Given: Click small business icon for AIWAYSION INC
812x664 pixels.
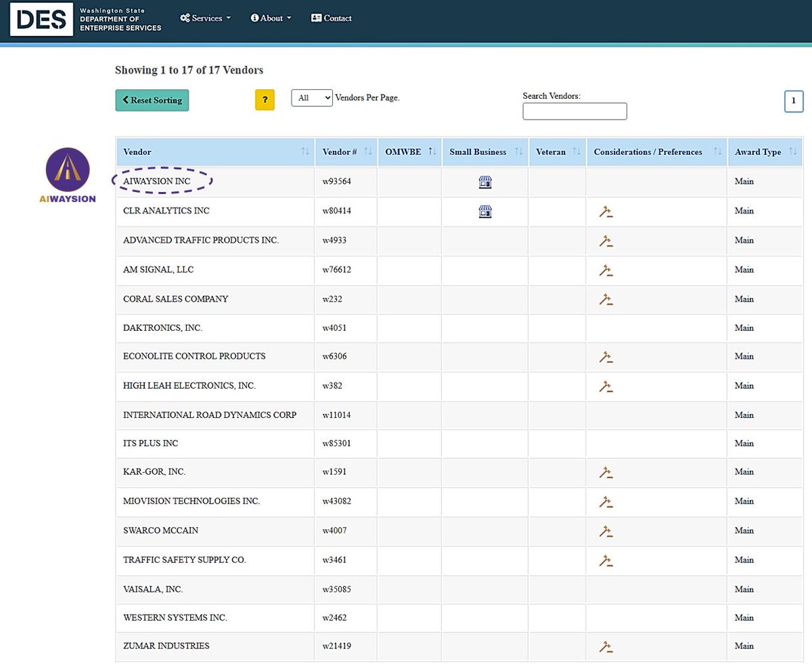Looking at the screenshot, I should [484, 182].
